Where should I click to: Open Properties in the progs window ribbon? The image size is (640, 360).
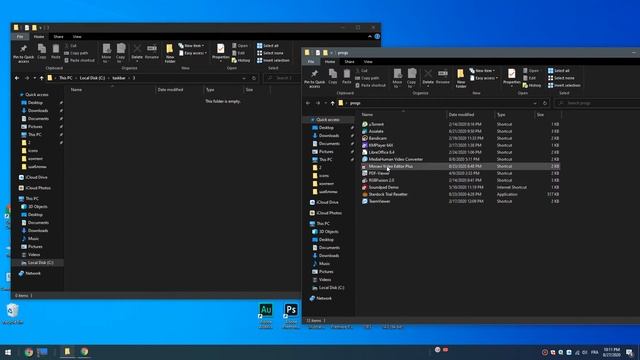(x=511, y=77)
